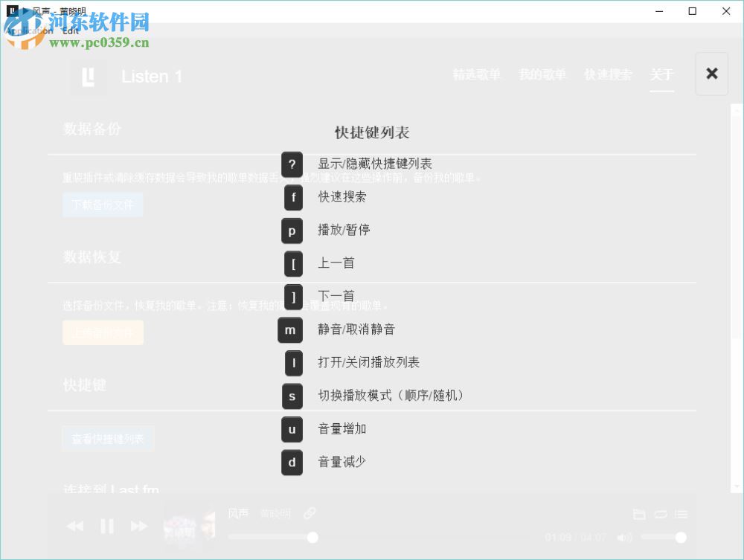Screen dimensions: 744x560
Task: Click the 查看快捷键列表 button
Action: click(108, 438)
